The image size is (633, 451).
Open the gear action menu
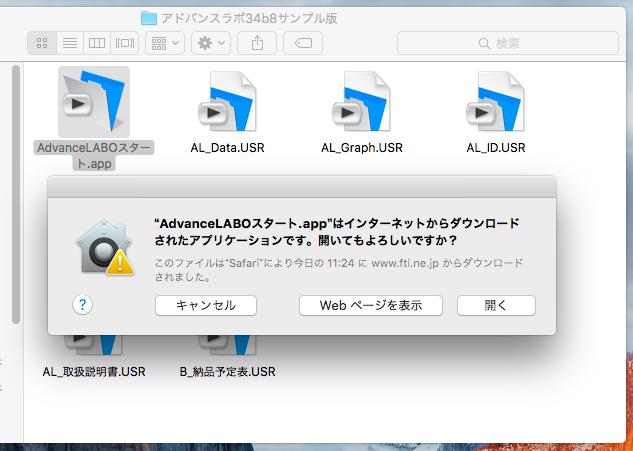211,43
